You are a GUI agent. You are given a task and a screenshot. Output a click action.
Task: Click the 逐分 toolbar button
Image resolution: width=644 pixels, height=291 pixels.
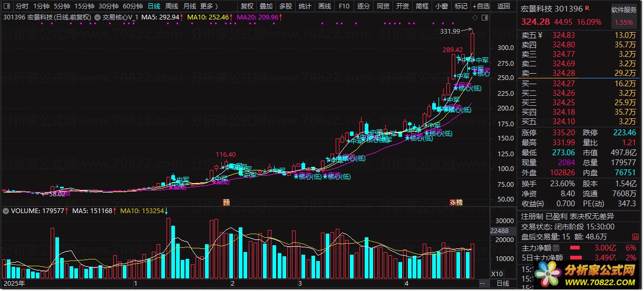pyautogui.click(x=364, y=6)
